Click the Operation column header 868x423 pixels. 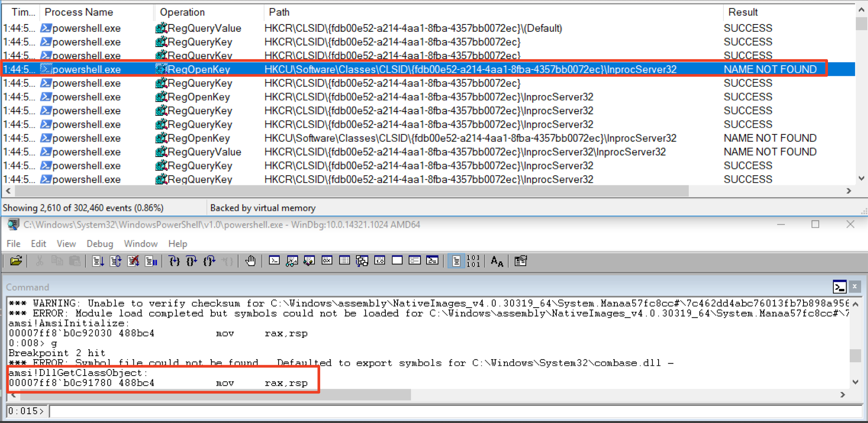pyautogui.click(x=182, y=12)
